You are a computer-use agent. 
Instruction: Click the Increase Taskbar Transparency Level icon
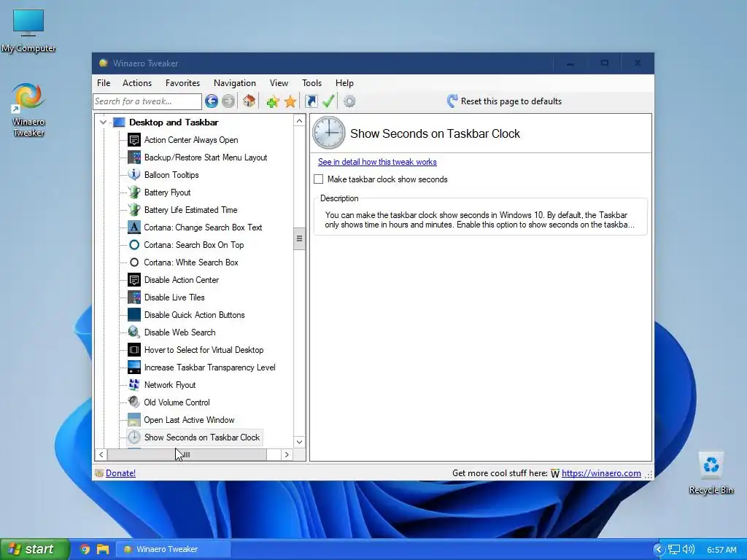[134, 367]
